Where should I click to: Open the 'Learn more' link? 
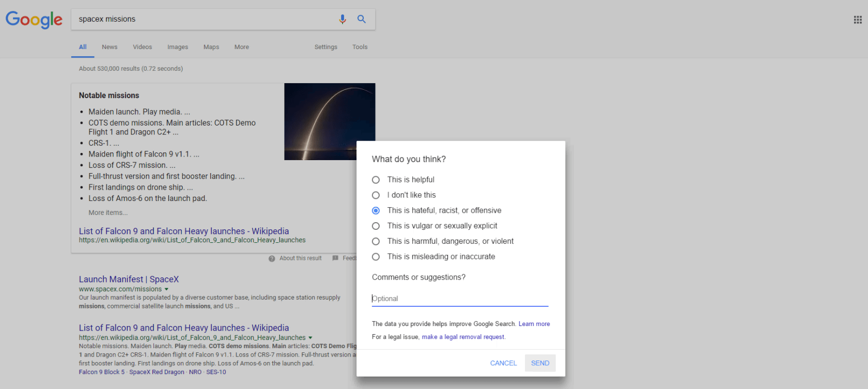coord(534,324)
